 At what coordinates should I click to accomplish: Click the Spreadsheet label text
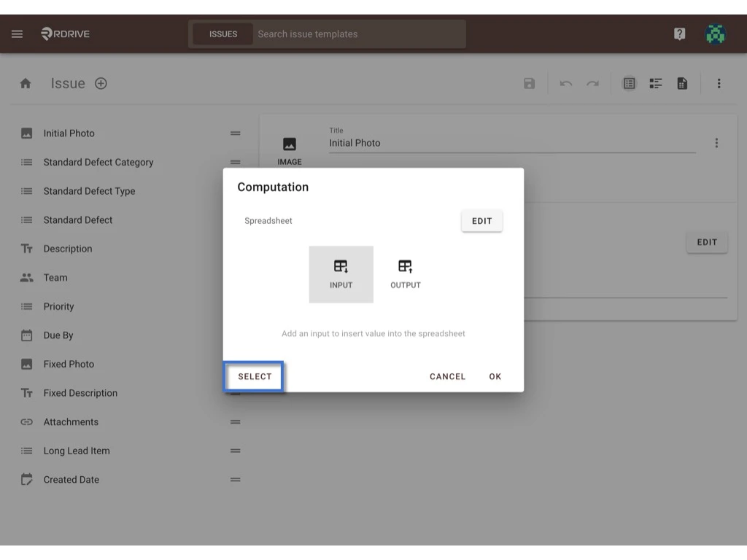(x=268, y=221)
